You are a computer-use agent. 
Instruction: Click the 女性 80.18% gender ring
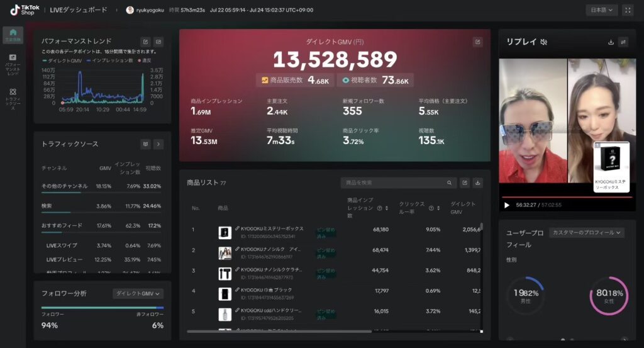click(x=609, y=295)
